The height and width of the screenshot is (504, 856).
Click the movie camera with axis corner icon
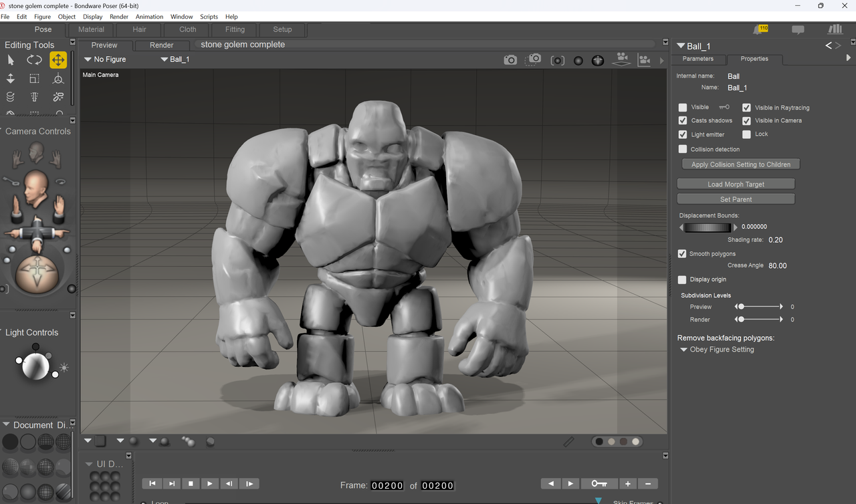(644, 59)
